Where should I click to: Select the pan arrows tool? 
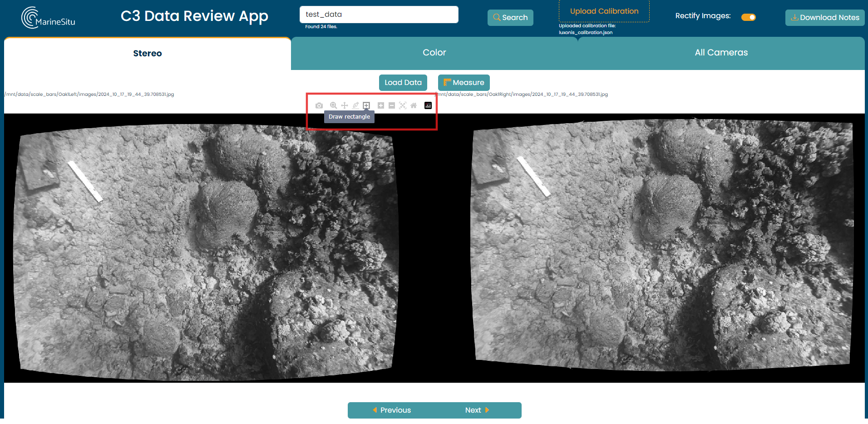coord(345,105)
